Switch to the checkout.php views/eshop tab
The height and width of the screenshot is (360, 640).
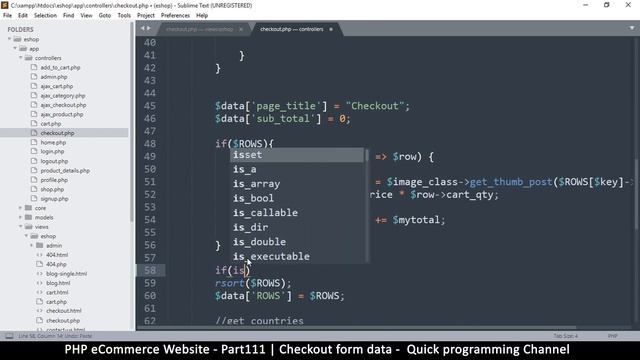click(200, 29)
